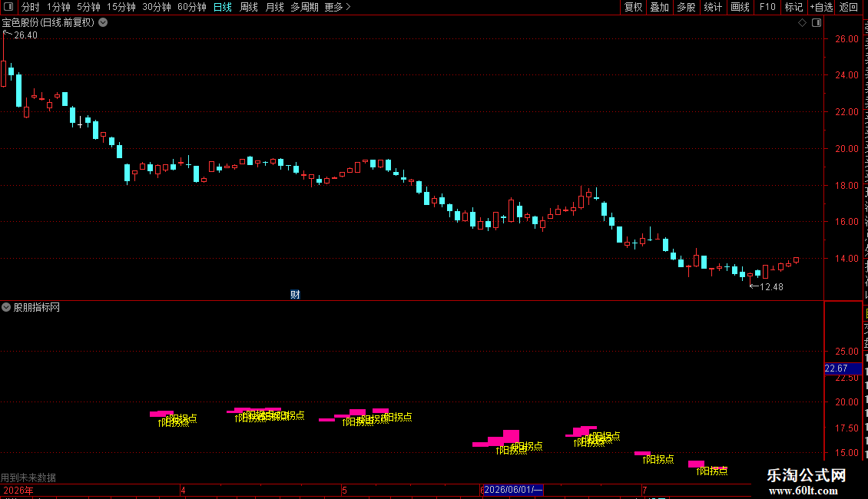Select the 月线 monthly chart tab
Screen dimensions: 868x499
click(x=274, y=7)
